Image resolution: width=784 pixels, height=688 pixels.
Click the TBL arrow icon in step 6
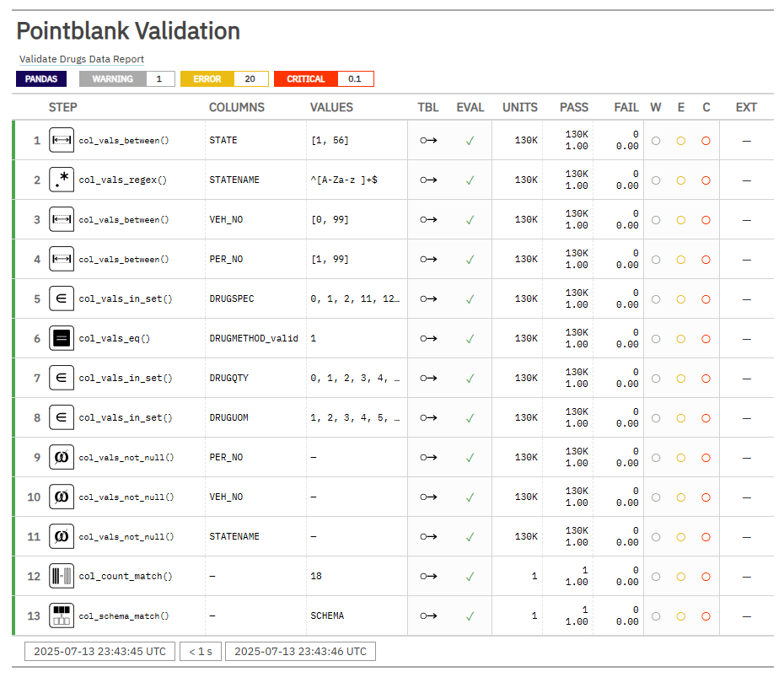tap(428, 338)
